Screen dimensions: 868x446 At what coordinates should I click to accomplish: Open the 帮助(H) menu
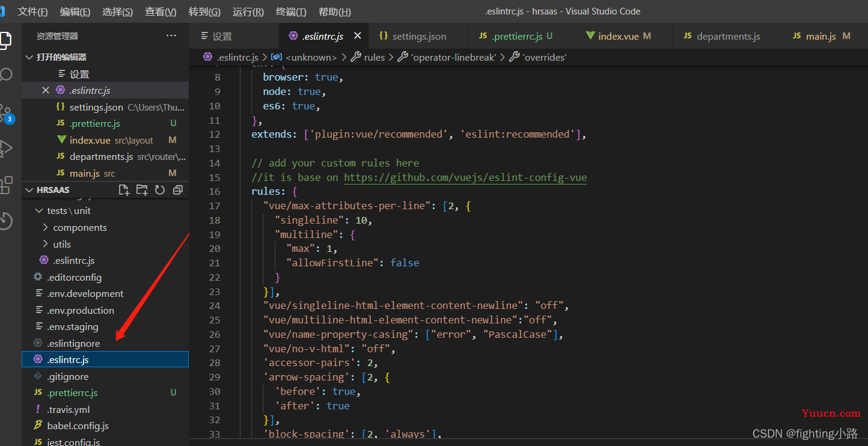click(335, 12)
